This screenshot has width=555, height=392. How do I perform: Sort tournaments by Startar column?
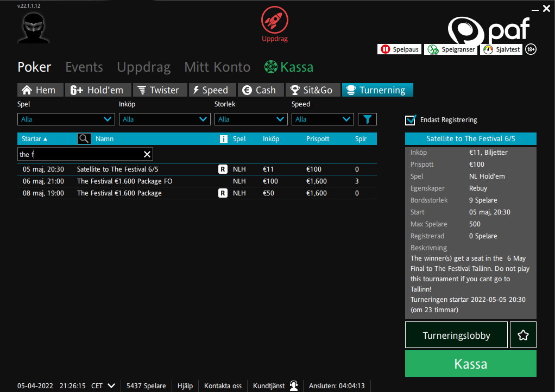[34, 138]
